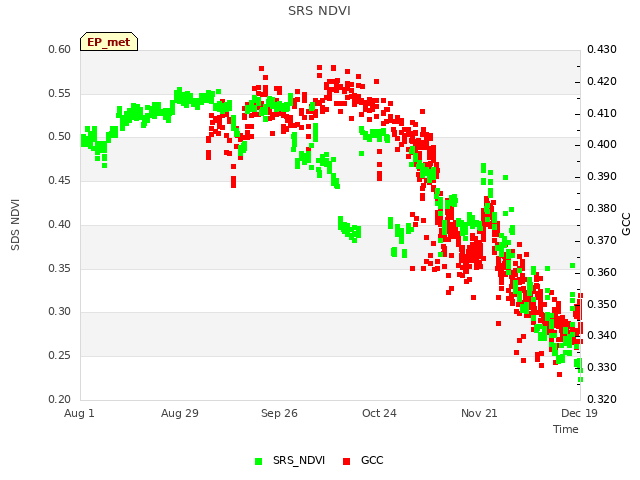Click the Dec 19 date tick label
This screenshot has width=640, height=480.
coord(579,413)
